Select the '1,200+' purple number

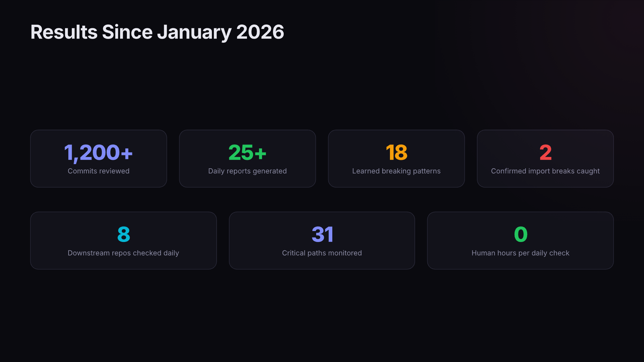click(x=98, y=152)
